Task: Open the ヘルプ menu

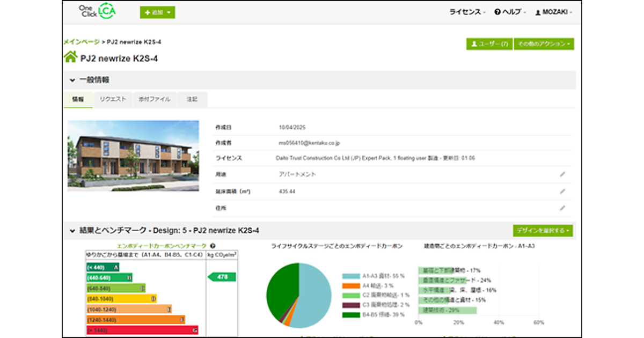Action: pos(510,12)
